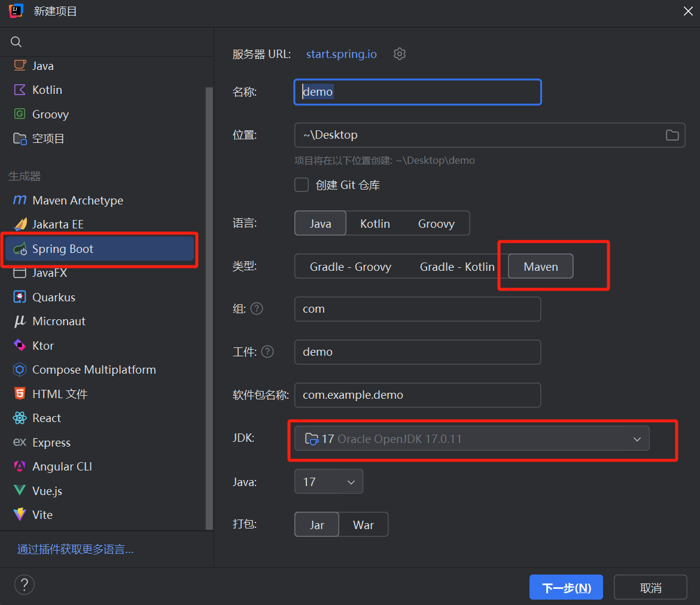
Task: Click the Next (下一步) button
Action: click(x=566, y=588)
